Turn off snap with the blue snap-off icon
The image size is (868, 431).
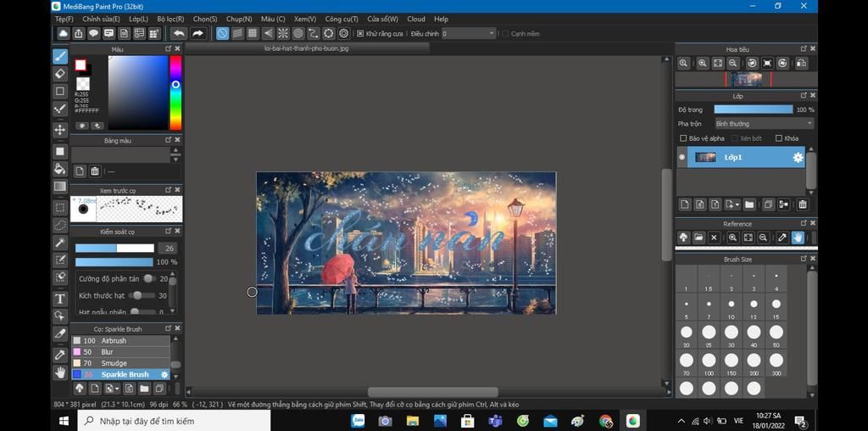[x=223, y=33]
